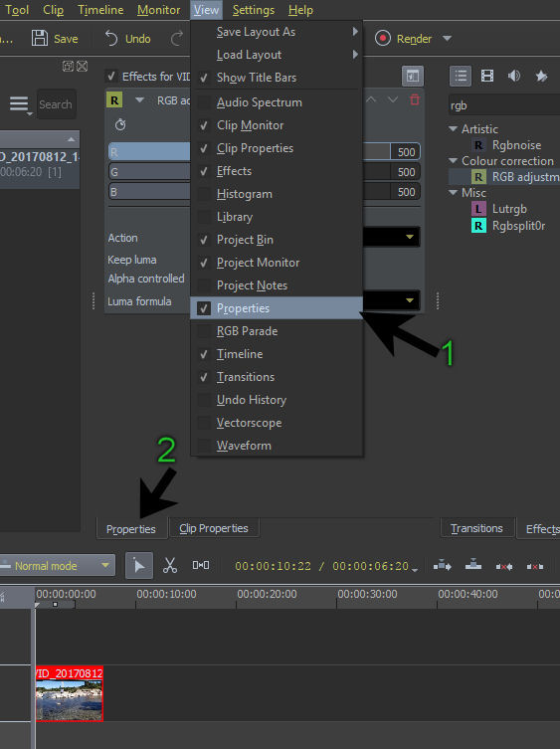Enable the Histogram panel checkbox
This screenshot has width=560, height=749.
[204, 194]
